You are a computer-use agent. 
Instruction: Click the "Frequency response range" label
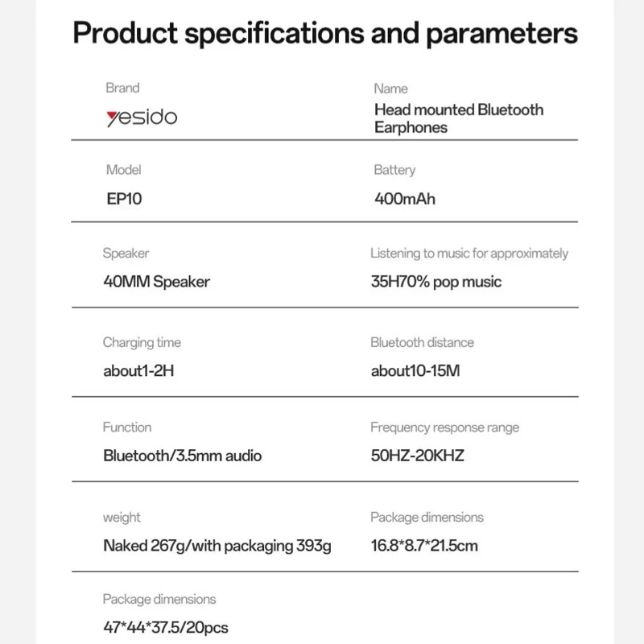click(444, 427)
